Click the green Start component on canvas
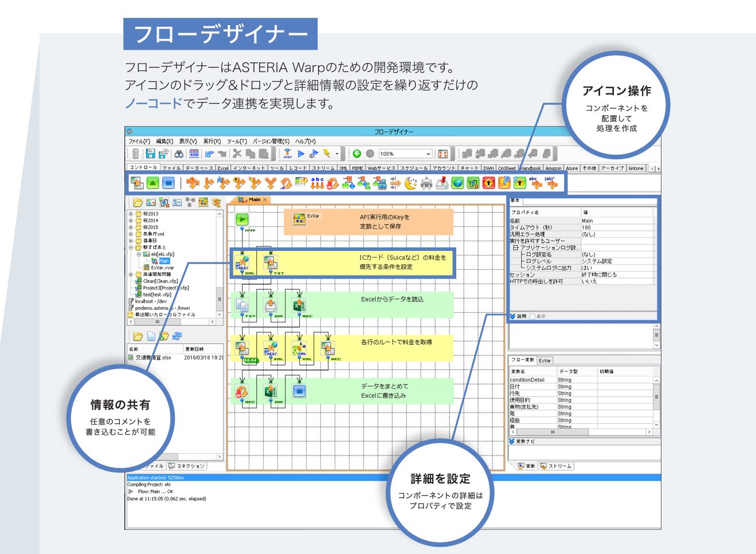Screen dimensions: 756x554 tap(242, 219)
